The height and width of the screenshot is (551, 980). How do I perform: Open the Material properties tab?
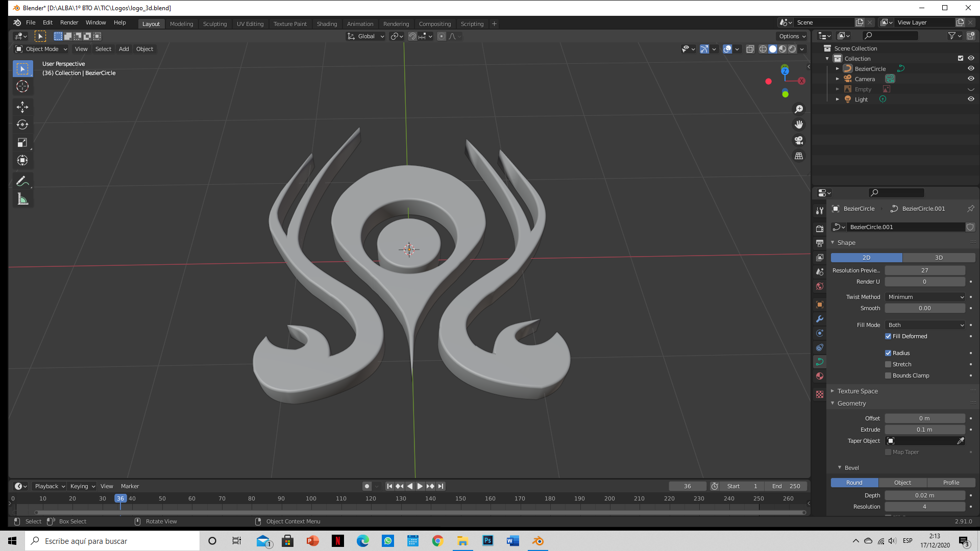[820, 376]
